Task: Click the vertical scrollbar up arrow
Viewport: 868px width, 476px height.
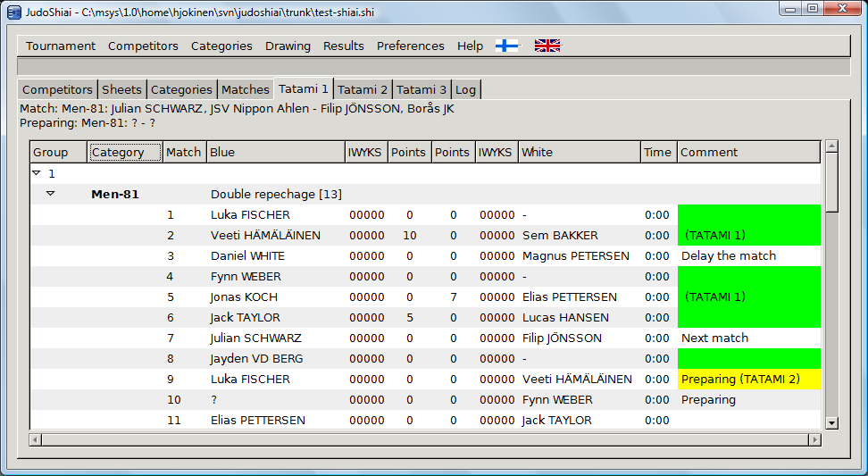Action: [831, 146]
